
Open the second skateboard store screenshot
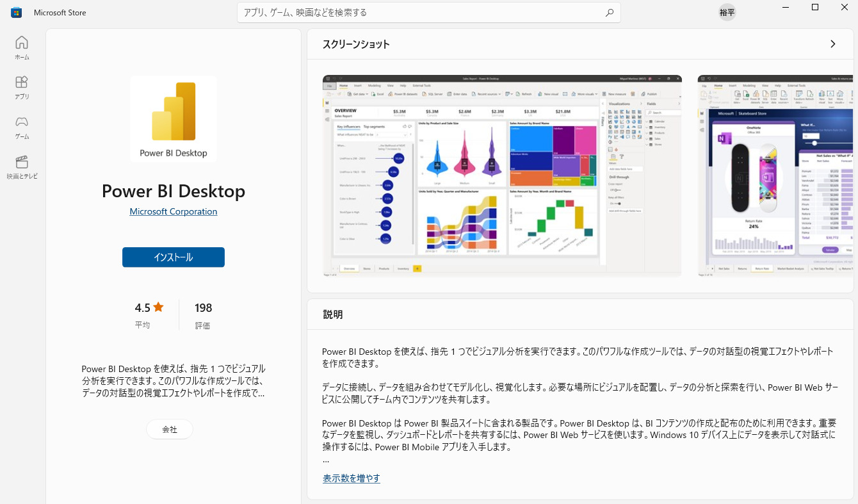click(x=775, y=175)
